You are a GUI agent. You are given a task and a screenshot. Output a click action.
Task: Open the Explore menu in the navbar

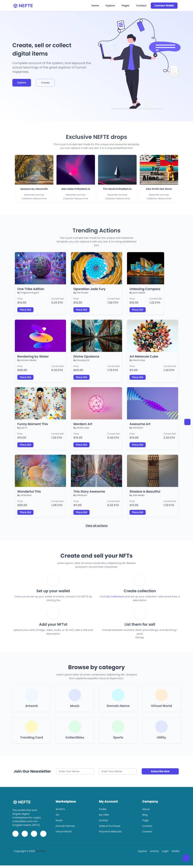coord(110,6)
